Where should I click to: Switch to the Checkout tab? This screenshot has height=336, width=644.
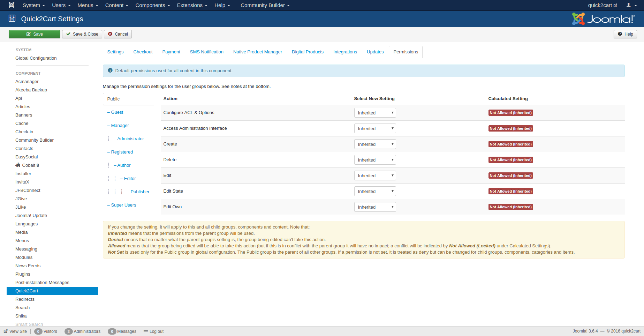(x=143, y=52)
